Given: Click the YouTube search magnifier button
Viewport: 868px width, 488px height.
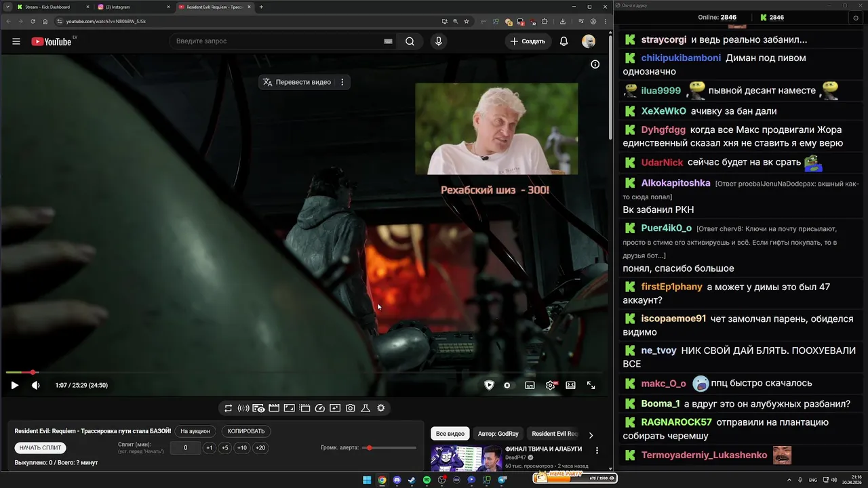Looking at the screenshot, I should pyautogui.click(x=410, y=41).
